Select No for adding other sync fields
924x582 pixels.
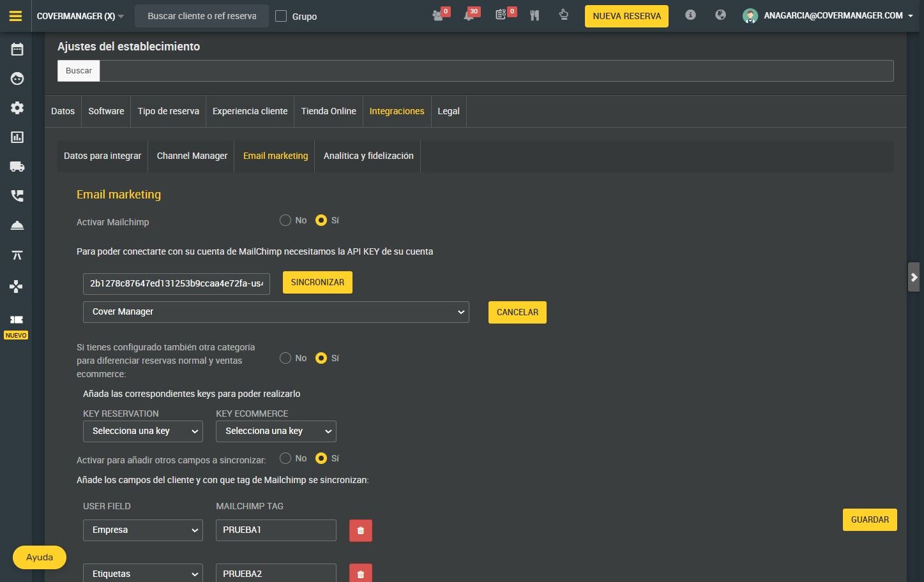(285, 458)
